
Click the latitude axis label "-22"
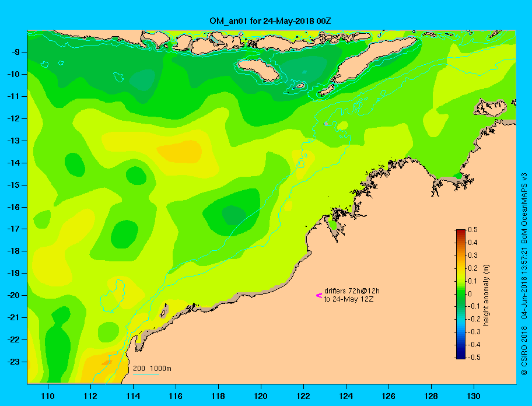coord(13,339)
